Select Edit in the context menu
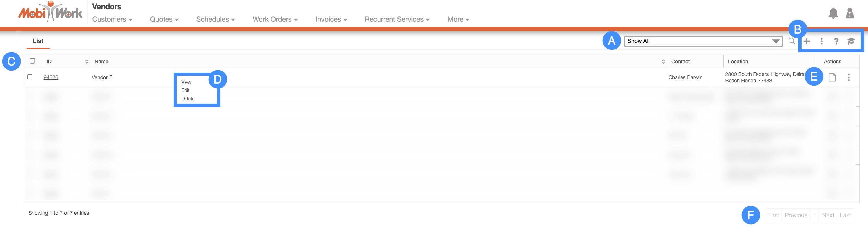Screen dimensions: 868x230 pyautogui.click(x=185, y=90)
